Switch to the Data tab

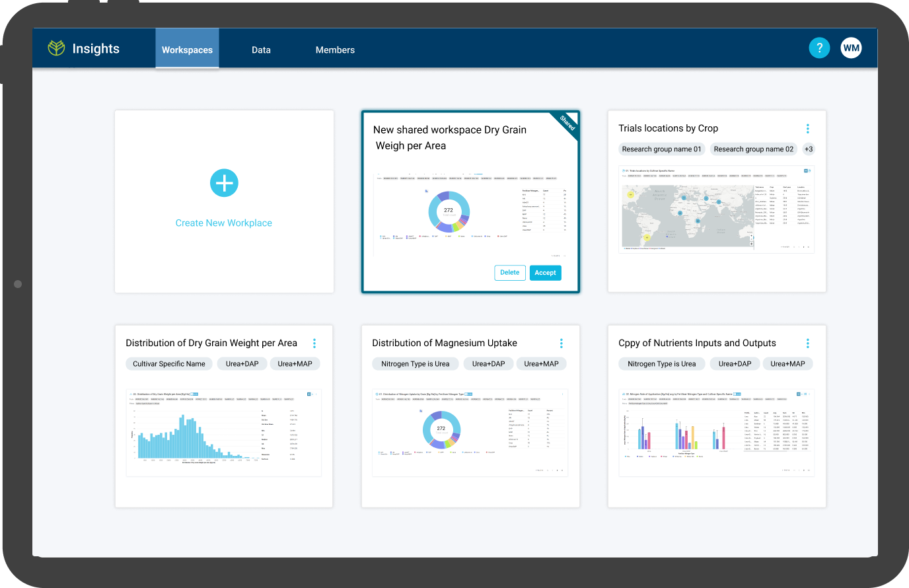point(261,50)
